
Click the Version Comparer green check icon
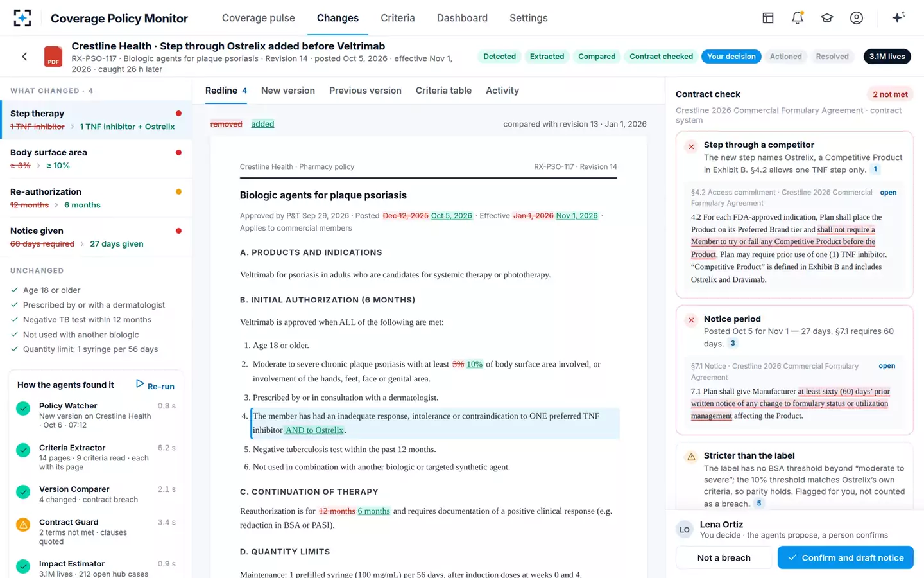click(x=23, y=492)
